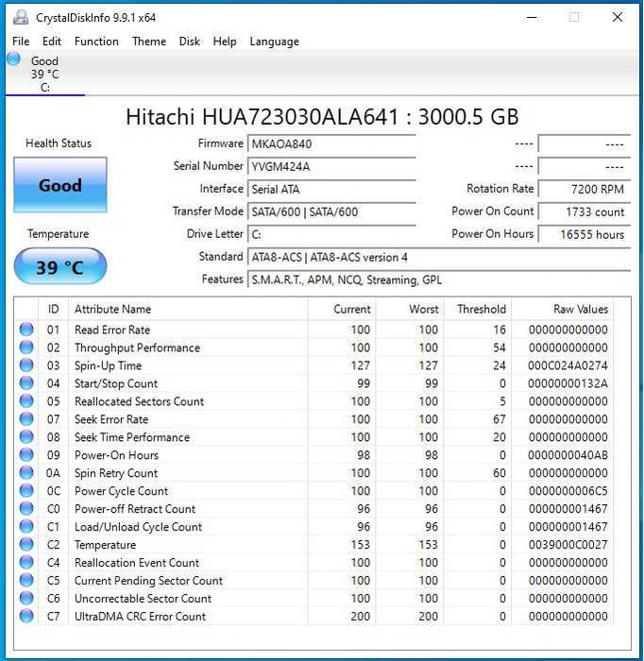Click status orb for Seek Time Performance
The height and width of the screenshot is (661, 644).
click(x=26, y=436)
